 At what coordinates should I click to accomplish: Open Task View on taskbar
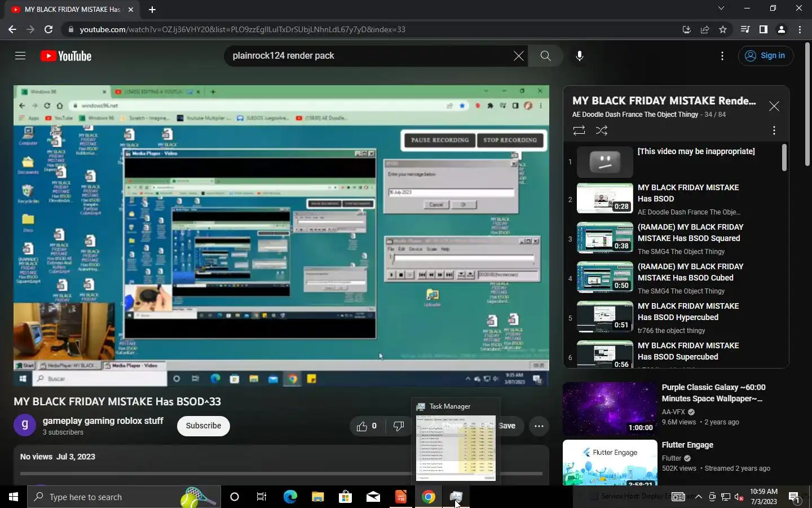(262, 497)
